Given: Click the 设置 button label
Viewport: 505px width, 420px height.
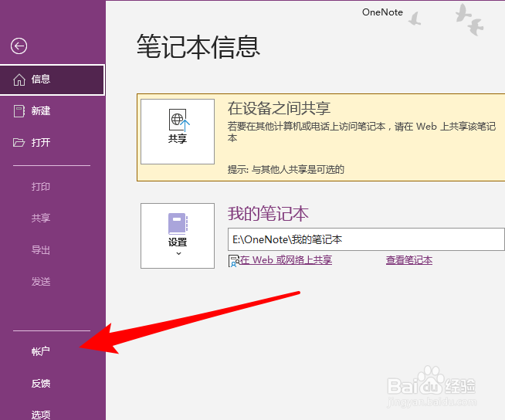Looking at the screenshot, I should [178, 242].
